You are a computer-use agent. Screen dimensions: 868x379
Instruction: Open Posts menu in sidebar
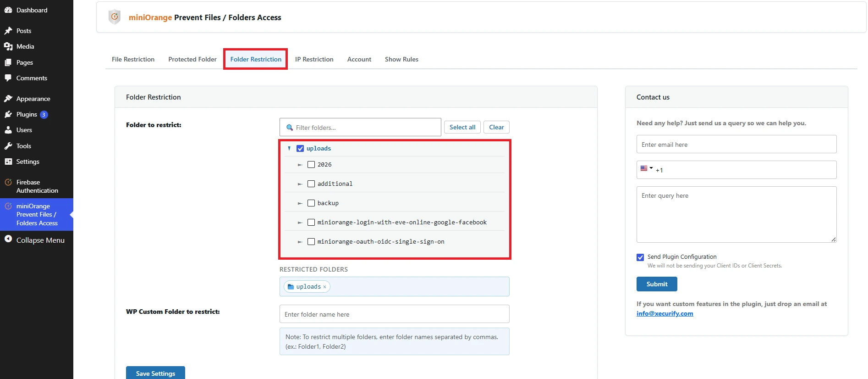24,31
